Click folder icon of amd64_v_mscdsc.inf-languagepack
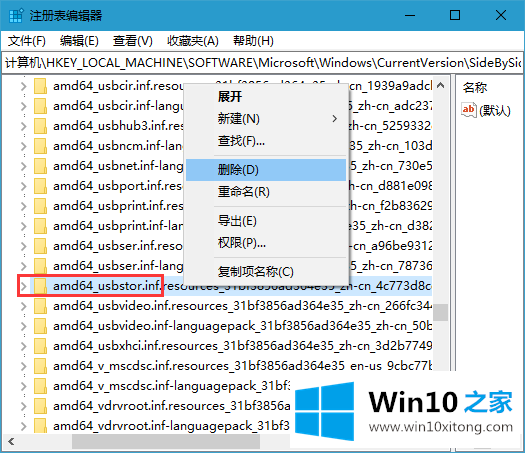This screenshot has width=525, height=453. coord(40,386)
